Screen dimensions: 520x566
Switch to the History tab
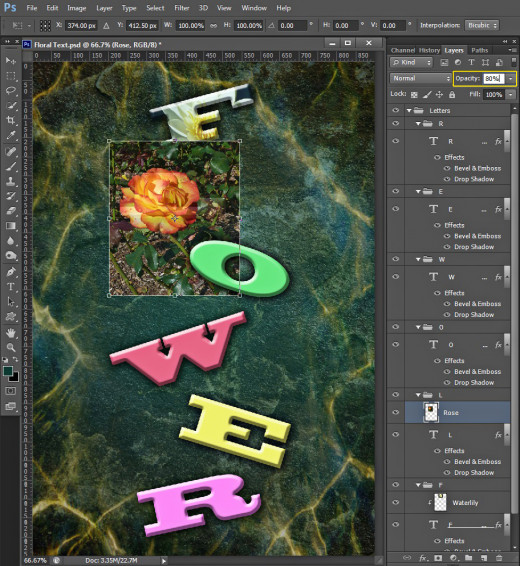(429, 50)
